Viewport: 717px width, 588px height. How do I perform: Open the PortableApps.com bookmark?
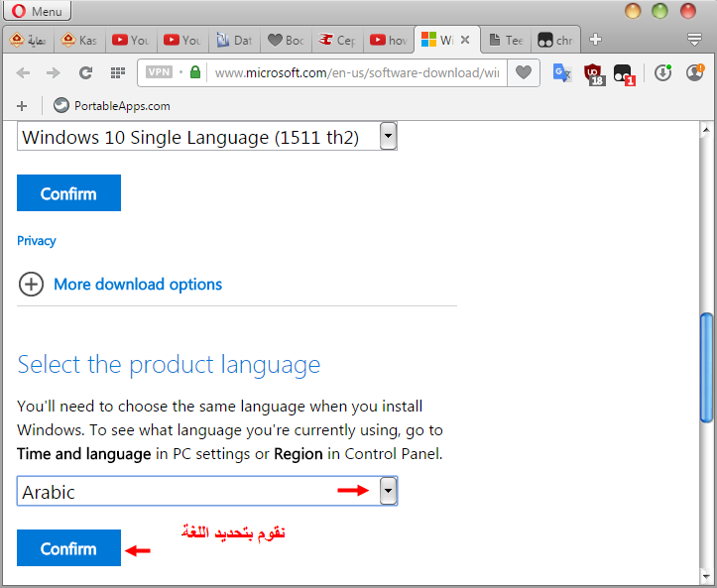[112, 106]
